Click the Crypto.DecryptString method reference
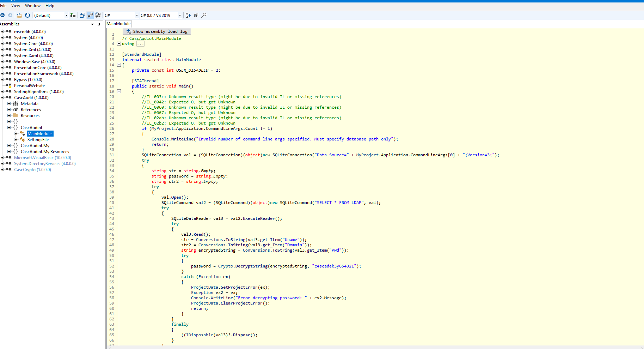 coord(251,266)
